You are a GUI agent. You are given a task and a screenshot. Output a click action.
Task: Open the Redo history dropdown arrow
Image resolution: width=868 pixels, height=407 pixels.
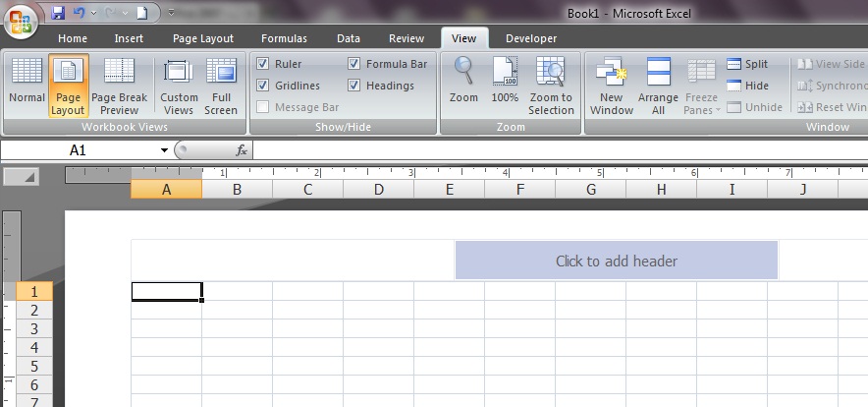[125, 13]
